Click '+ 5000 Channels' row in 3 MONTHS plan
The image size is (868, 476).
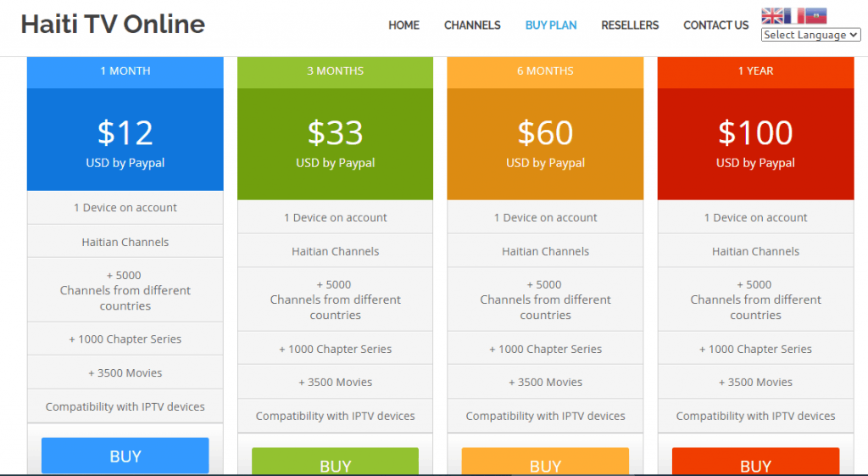pyautogui.click(x=335, y=300)
